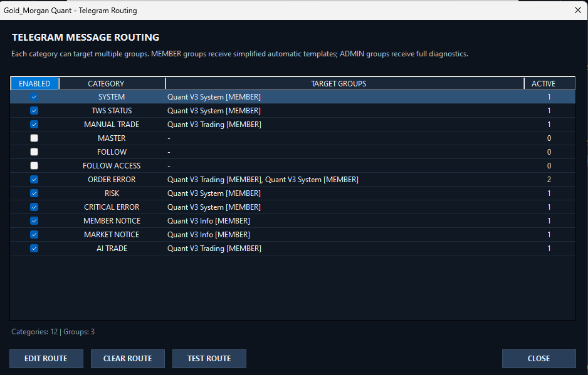Select the MASTER category cell
Screen dimensions: 588x375
point(112,138)
